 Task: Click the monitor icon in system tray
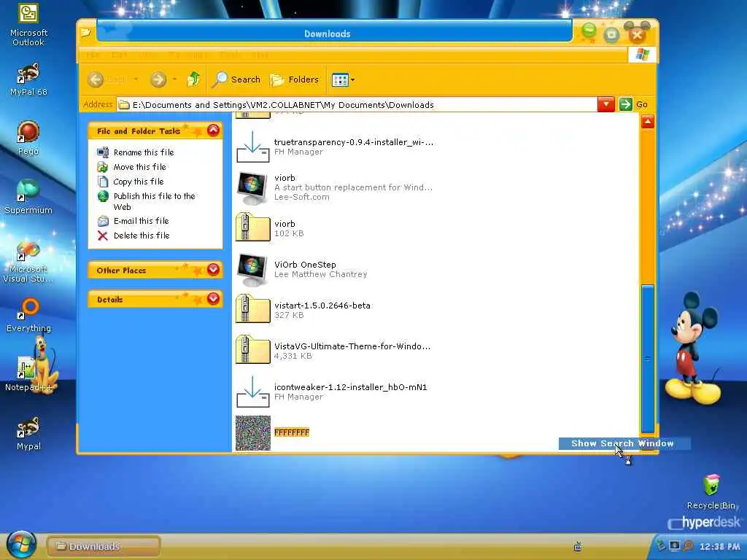point(674,545)
